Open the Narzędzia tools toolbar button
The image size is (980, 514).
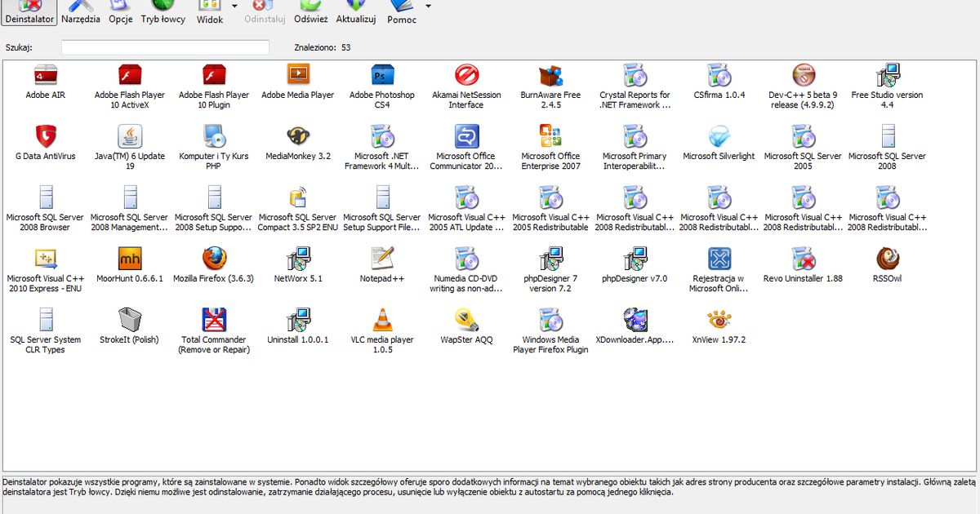(81, 12)
